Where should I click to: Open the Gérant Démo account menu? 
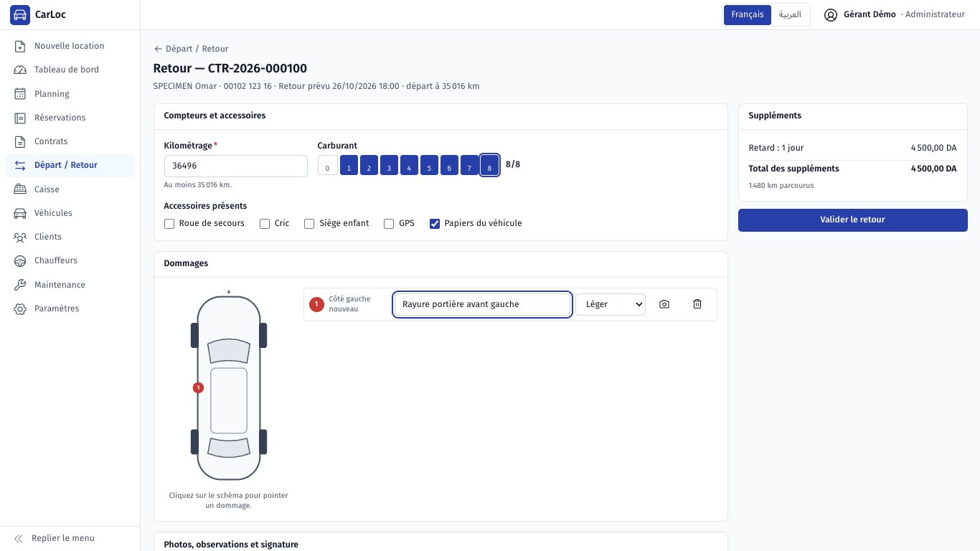point(894,14)
